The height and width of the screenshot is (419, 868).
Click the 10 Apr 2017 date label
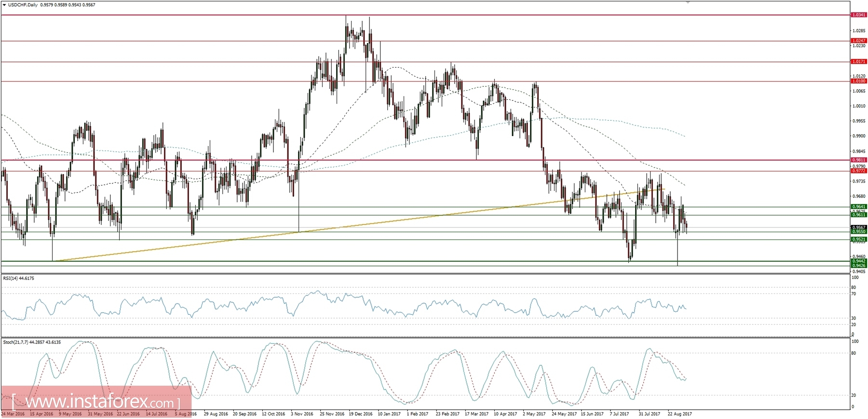(505, 414)
